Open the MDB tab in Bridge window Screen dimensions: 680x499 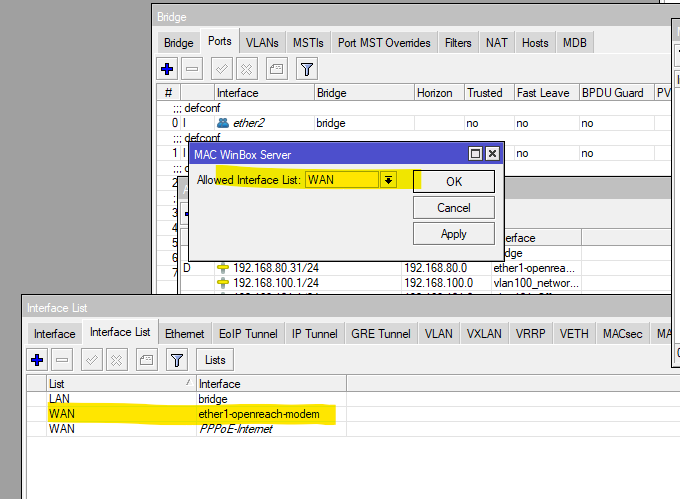(x=575, y=43)
